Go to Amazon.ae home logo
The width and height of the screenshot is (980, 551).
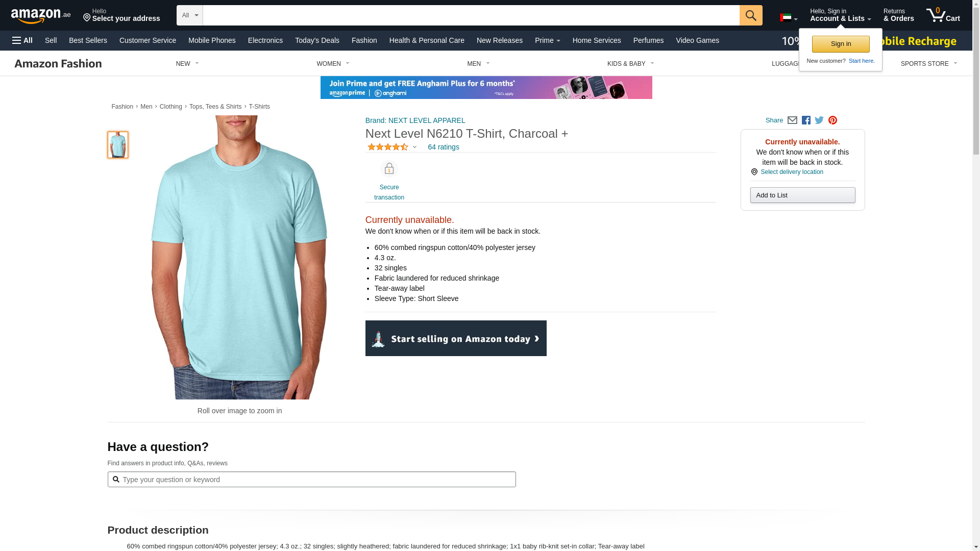point(41,16)
